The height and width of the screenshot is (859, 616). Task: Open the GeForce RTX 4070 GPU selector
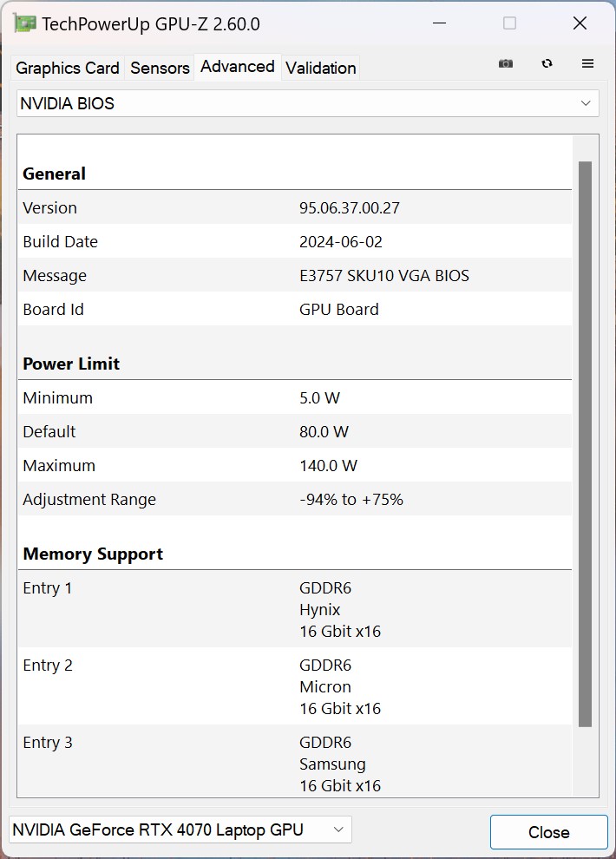pyautogui.click(x=180, y=829)
